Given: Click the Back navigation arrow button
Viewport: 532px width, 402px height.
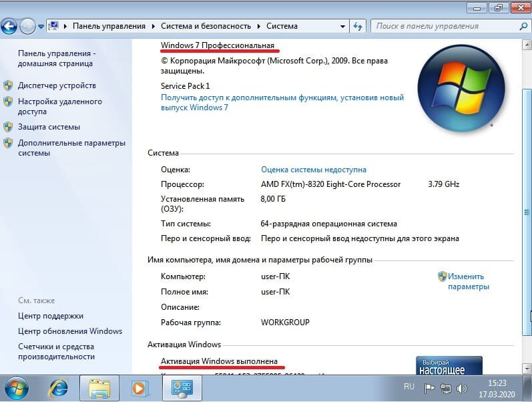Looking at the screenshot, I should coord(9,26).
